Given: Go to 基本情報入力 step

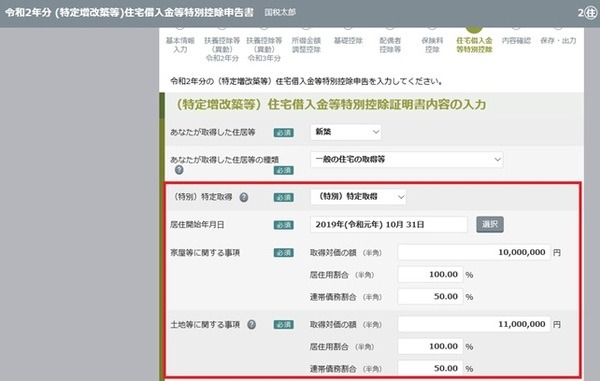Looking at the screenshot, I should pos(180,45).
